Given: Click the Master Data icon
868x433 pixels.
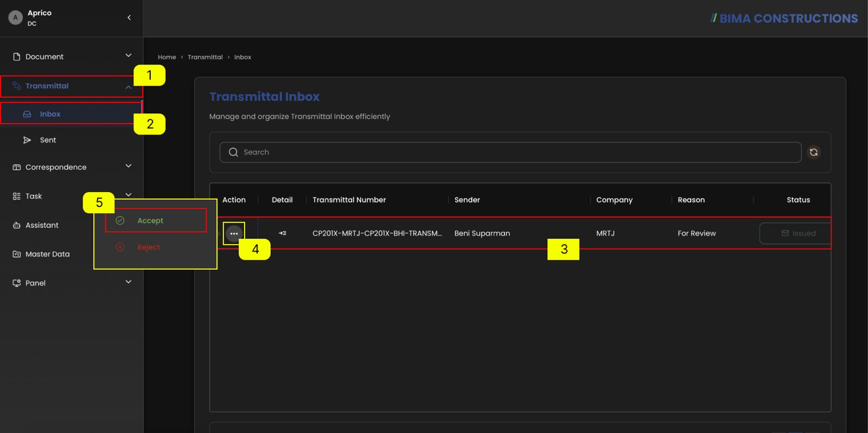Looking at the screenshot, I should point(17,254).
